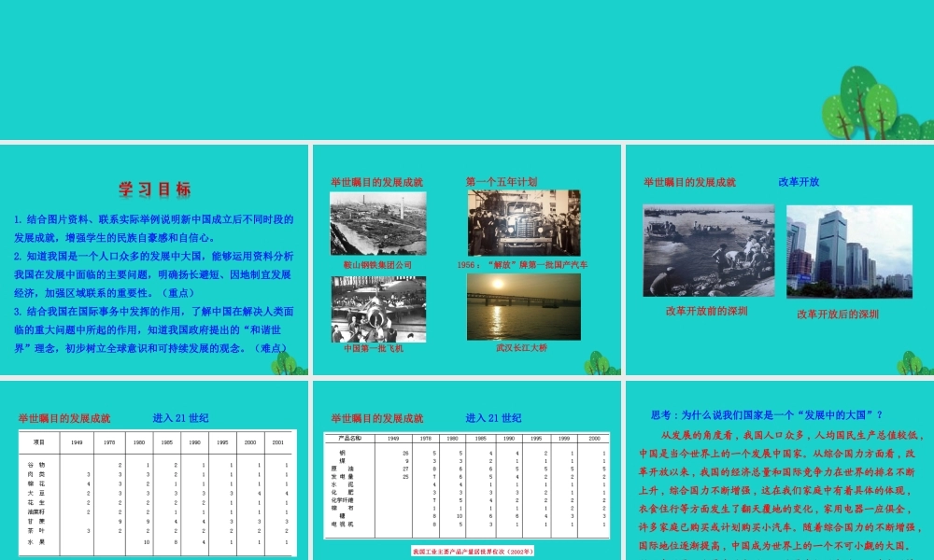Screen dimensions: 934x560
Task: Click 进入21世纪 heading above the 产品名称 table
Action: [x=494, y=418]
